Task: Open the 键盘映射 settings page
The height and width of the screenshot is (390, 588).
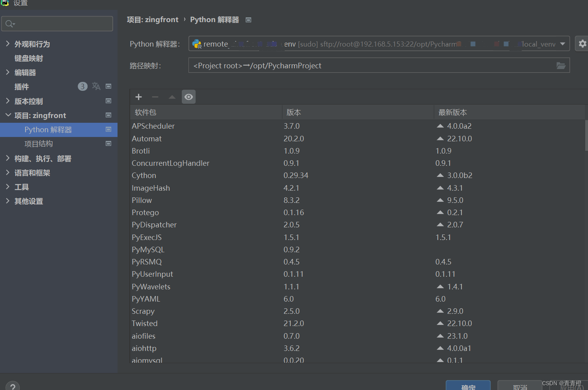Action: click(28, 58)
